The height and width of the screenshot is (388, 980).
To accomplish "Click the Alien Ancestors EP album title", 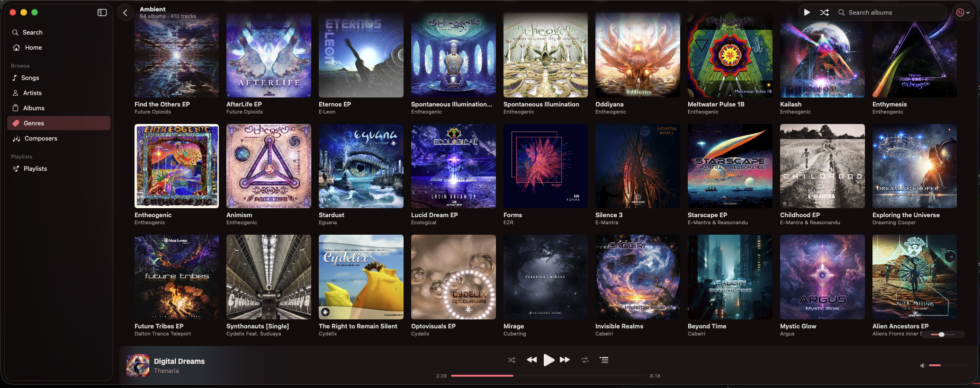I will point(900,326).
